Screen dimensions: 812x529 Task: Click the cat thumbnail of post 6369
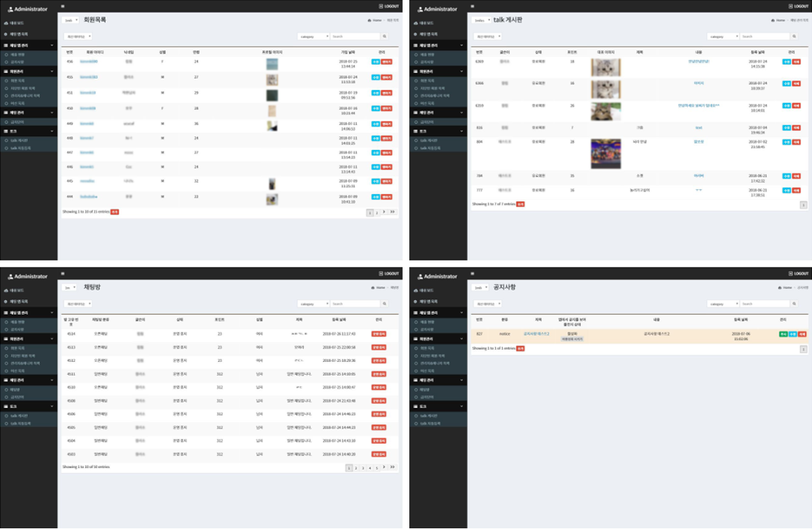(607, 66)
